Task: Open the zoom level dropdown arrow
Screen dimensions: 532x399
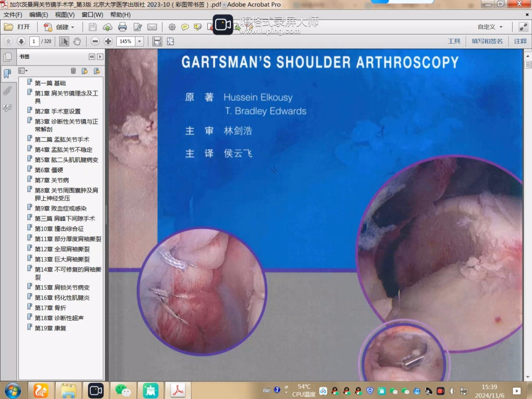Action: [139, 41]
